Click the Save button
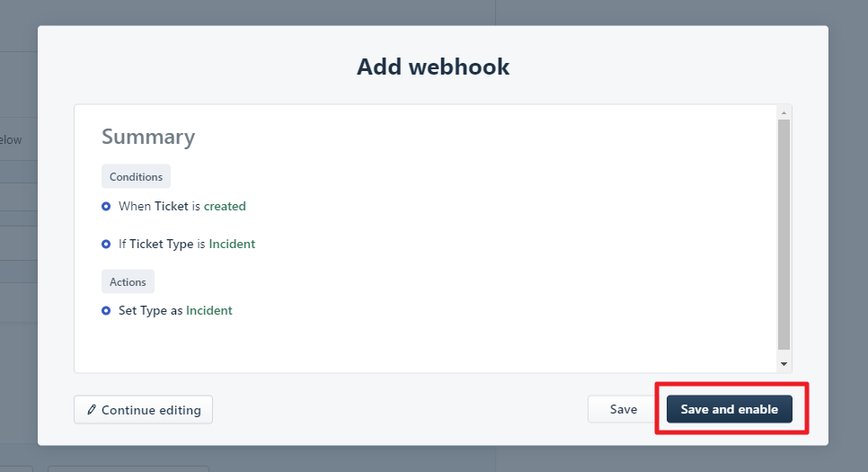This screenshot has width=868, height=472. (x=623, y=410)
